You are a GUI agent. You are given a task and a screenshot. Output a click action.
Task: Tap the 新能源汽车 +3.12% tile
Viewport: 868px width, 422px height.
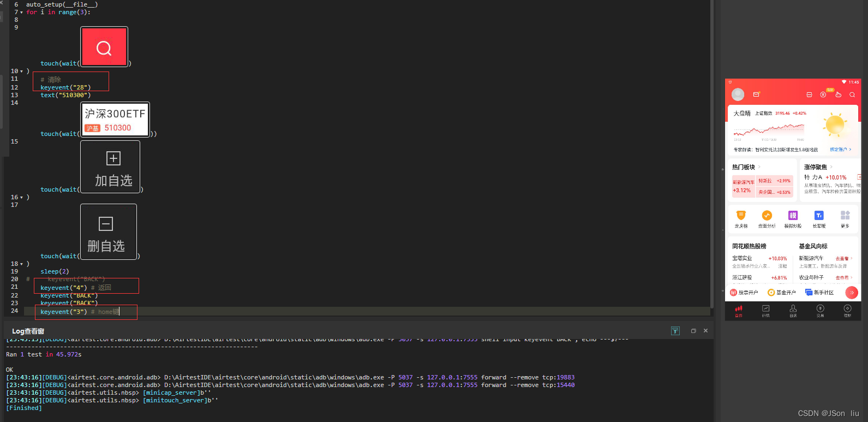click(x=743, y=186)
